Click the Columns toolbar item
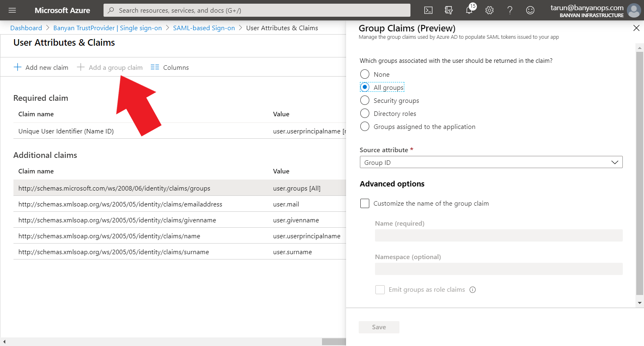 [x=170, y=67]
